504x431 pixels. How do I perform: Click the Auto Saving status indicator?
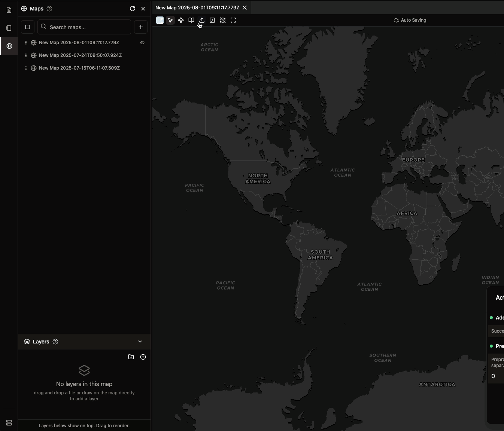[x=410, y=20]
